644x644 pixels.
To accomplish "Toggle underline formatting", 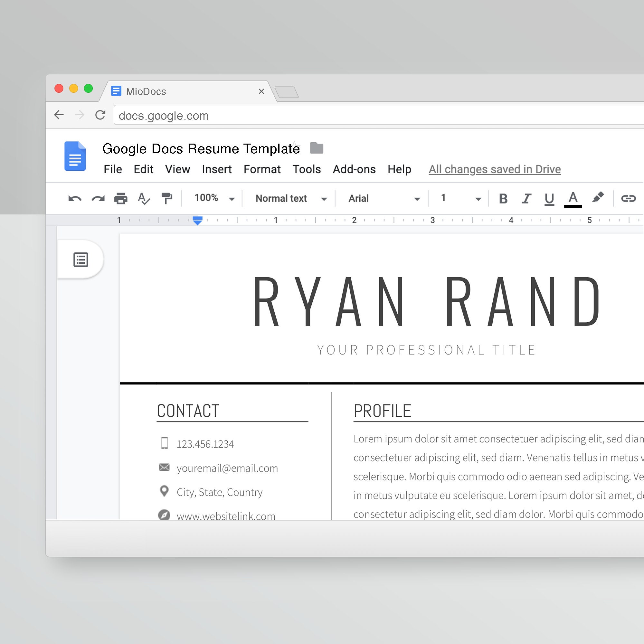I will 549,198.
